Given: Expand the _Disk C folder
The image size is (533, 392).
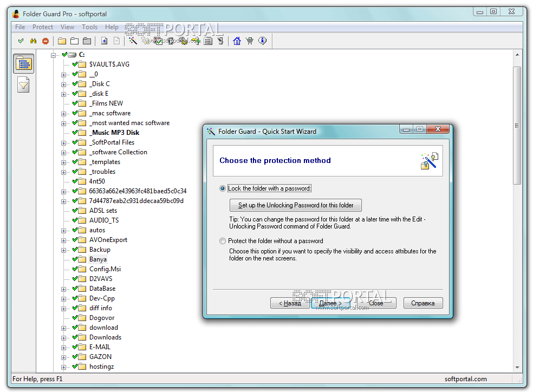Looking at the screenshot, I should click(63, 84).
